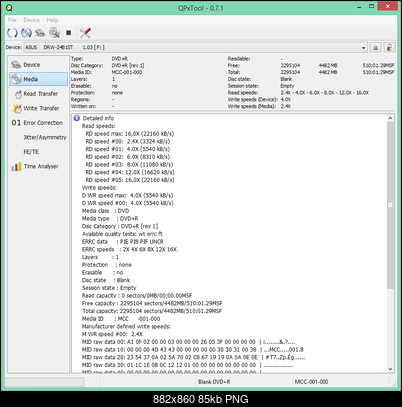Open the Error Correction page

click(x=39, y=123)
